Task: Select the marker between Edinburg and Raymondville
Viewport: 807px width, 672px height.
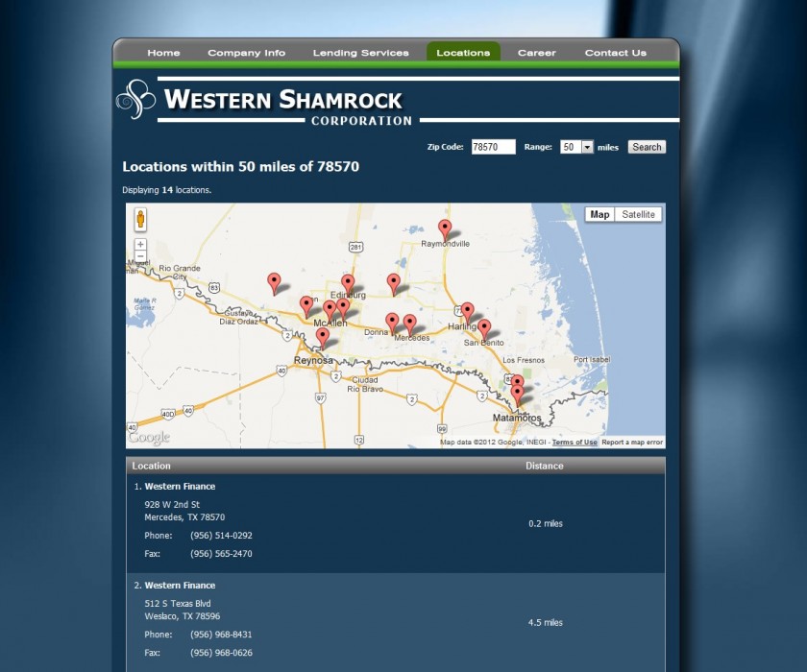Action: [394, 284]
